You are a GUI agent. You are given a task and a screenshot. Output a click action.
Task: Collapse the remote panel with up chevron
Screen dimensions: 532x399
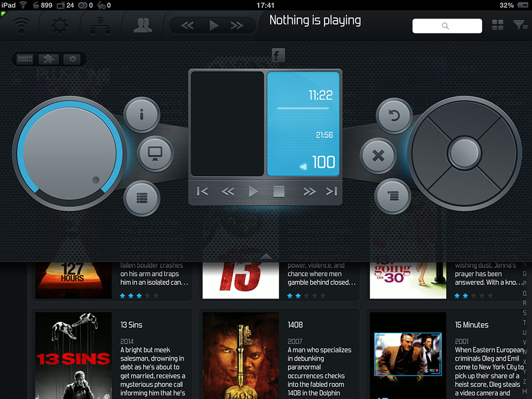pos(266,256)
